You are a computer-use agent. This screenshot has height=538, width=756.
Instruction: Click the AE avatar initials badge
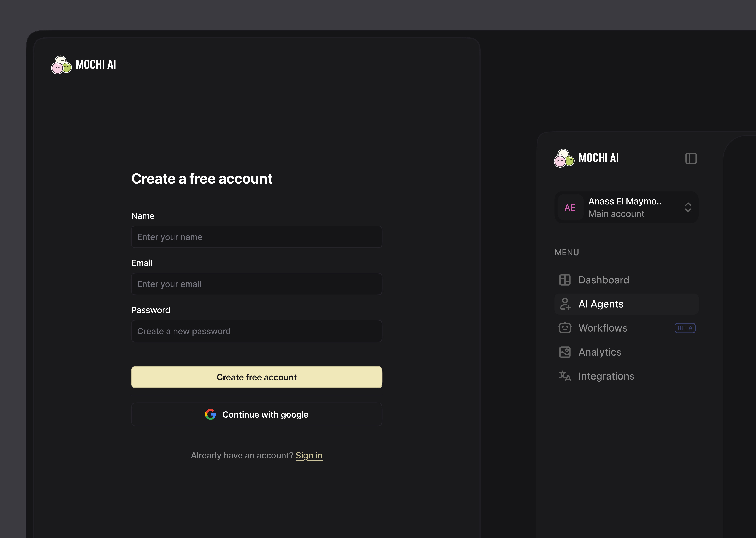coord(570,208)
